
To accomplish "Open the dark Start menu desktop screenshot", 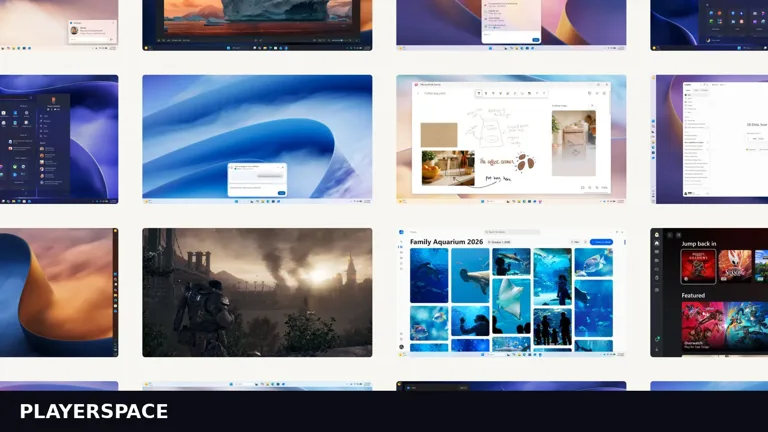I will click(59, 139).
